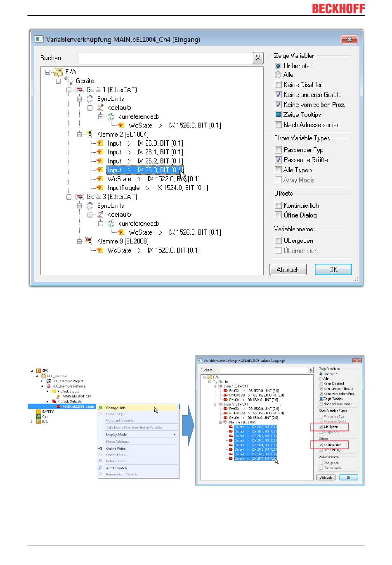Choose Add to Watch from the context menu
Screen dimensions: 392x565
coord(137,468)
